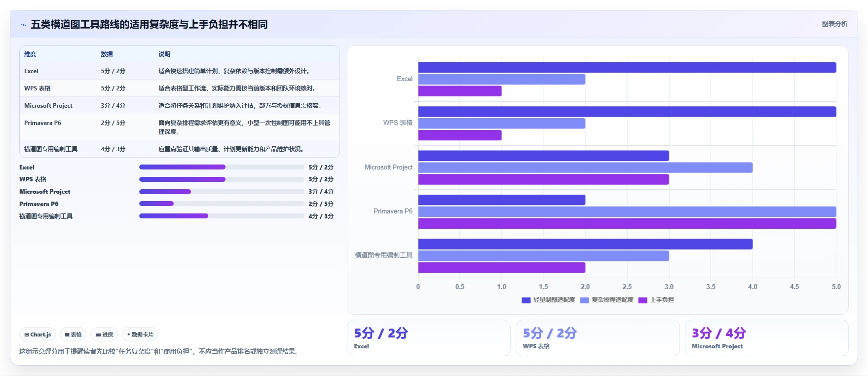Click Excel's 上手负担 bar in chart
The image size is (868, 376).
[x=460, y=91]
